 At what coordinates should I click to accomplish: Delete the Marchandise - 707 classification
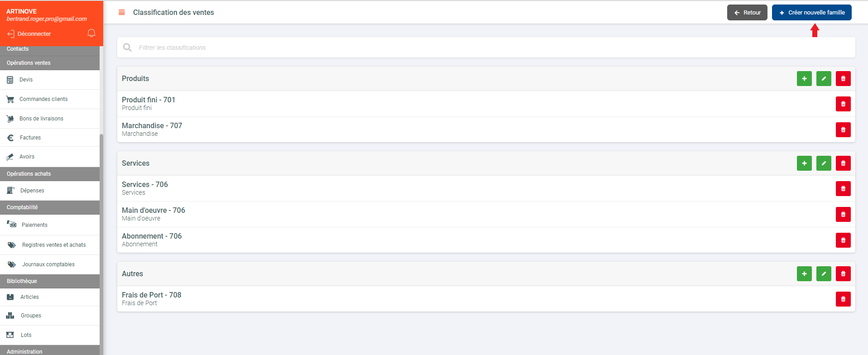(x=843, y=130)
